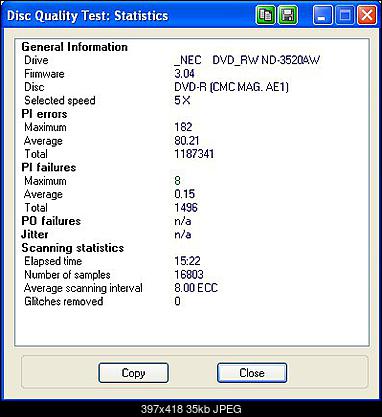This screenshot has width=382, height=417.
Task: Select the 'Average scanning interval' label
Action: click(83, 288)
